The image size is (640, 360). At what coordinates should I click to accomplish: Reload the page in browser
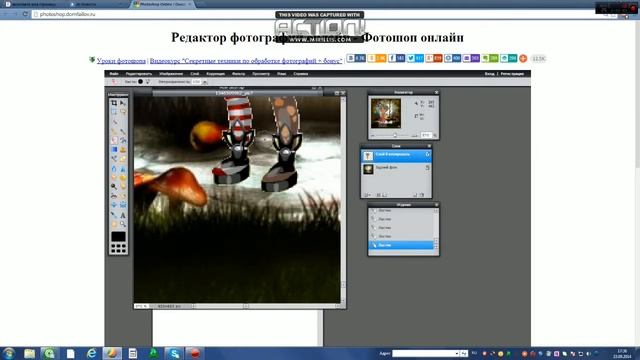(25, 14)
